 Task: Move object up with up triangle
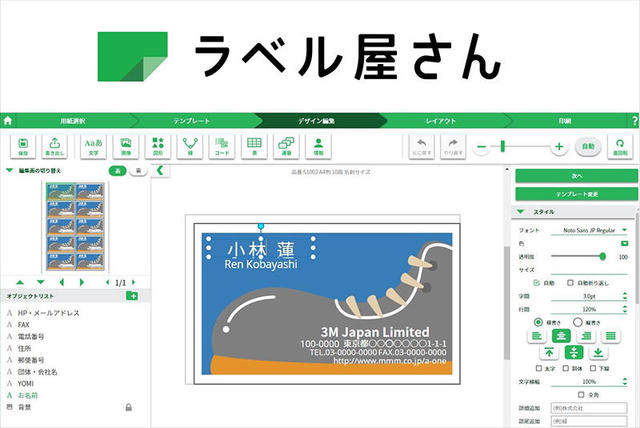20,282
